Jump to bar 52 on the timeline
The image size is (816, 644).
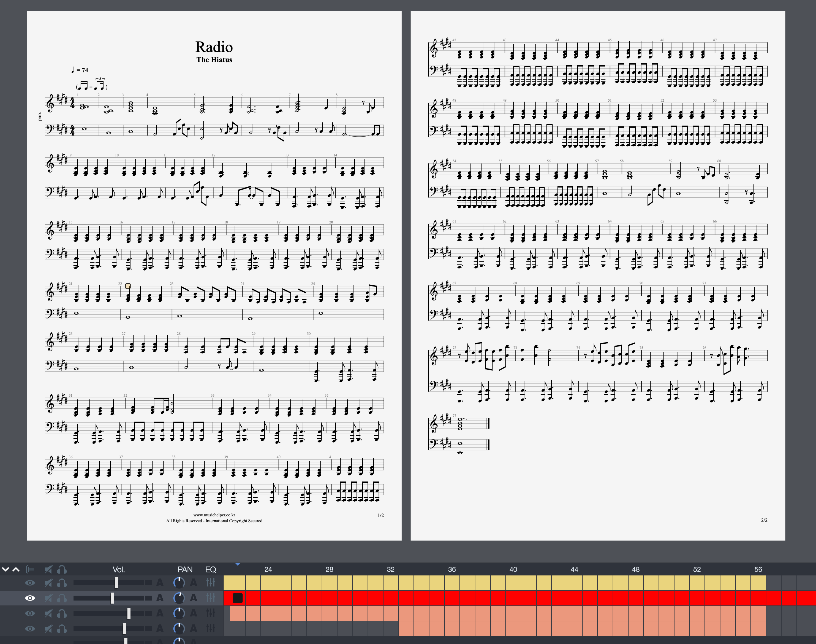697,569
